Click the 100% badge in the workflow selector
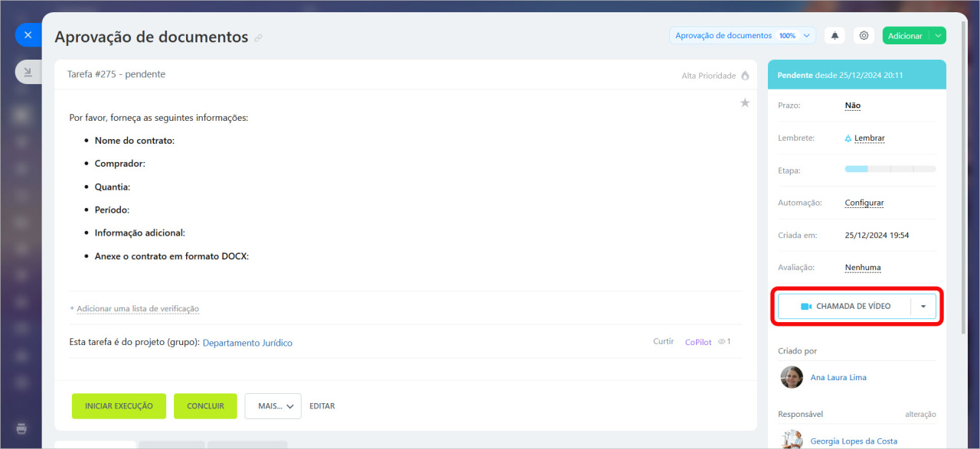This screenshot has width=980, height=449. (787, 35)
